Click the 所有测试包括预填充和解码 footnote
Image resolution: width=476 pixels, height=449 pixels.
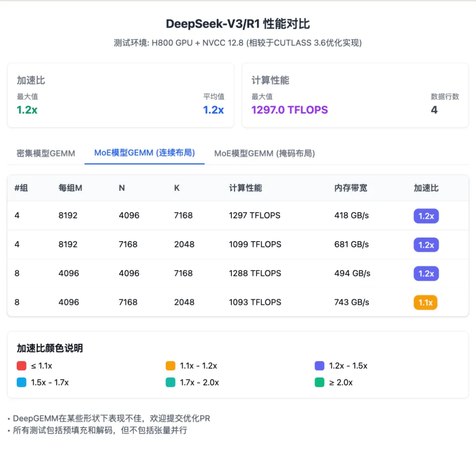click(x=100, y=430)
